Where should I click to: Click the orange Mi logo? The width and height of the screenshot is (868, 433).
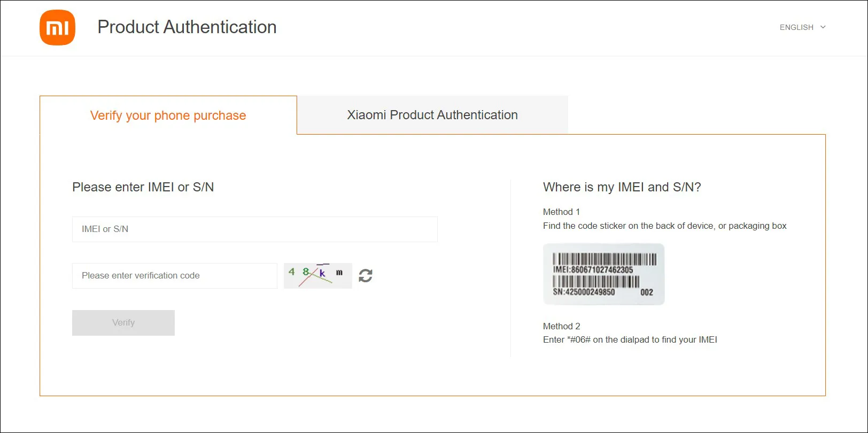point(57,27)
